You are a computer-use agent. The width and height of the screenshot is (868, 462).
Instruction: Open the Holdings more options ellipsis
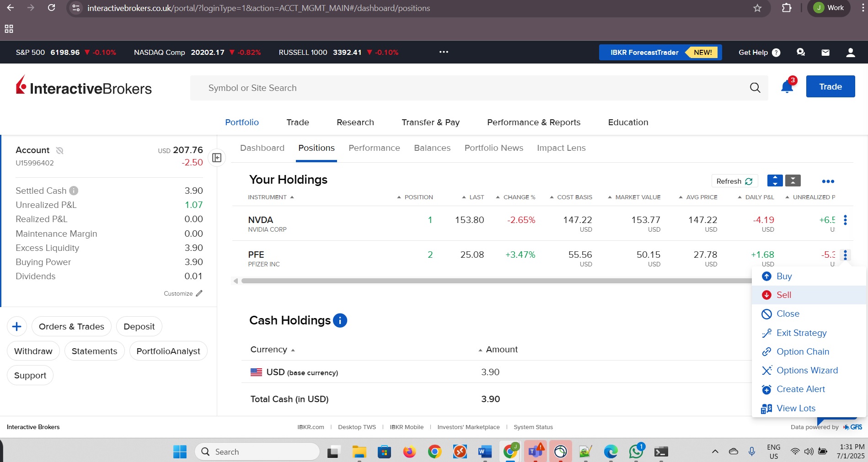click(828, 181)
